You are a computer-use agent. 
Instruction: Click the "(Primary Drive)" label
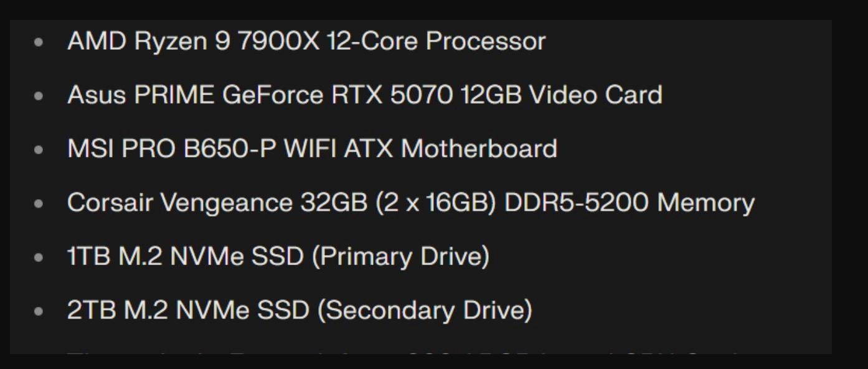click(x=400, y=256)
